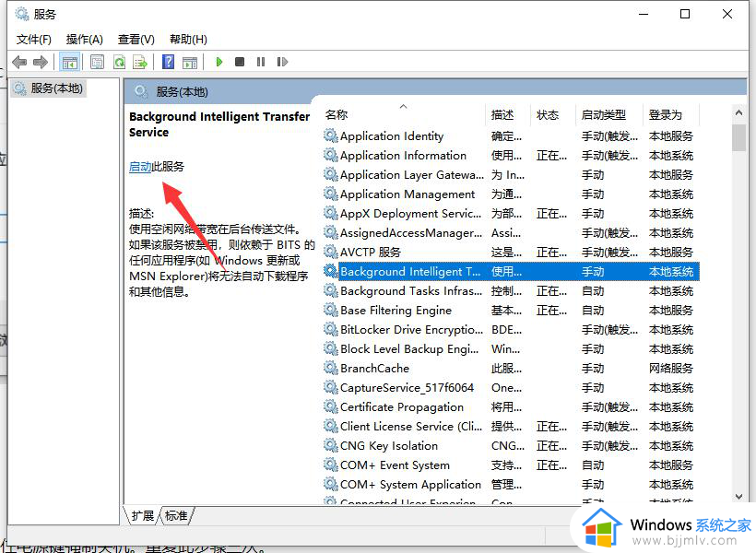This screenshot has width=756, height=553.
Task: Click the green Start Service play icon
Action: (x=219, y=62)
